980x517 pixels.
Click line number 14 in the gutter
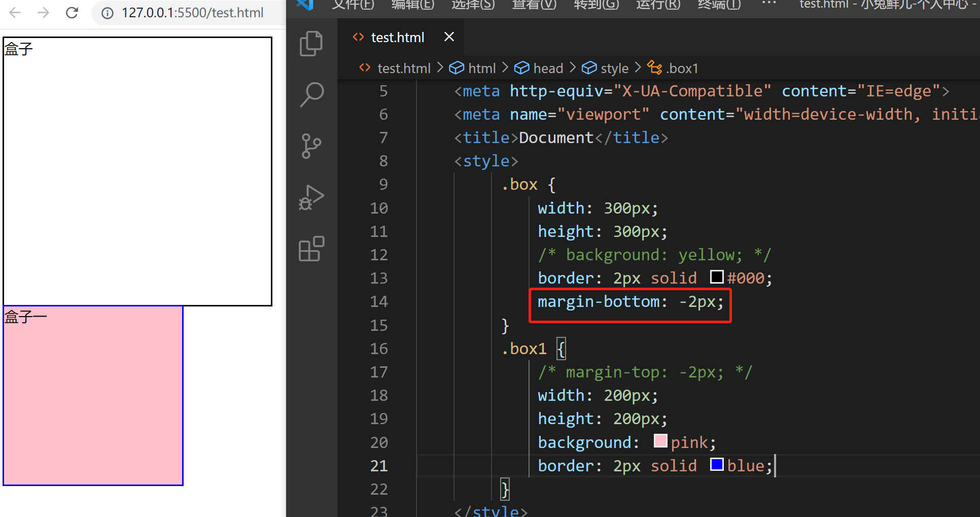[379, 301]
